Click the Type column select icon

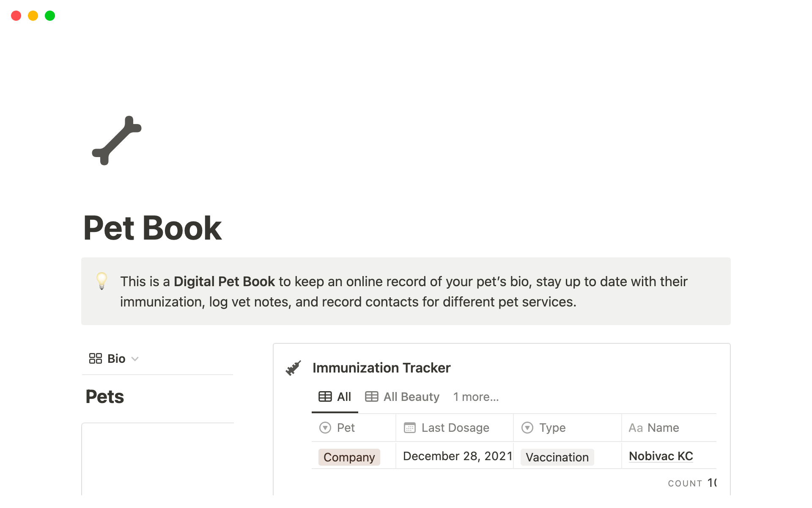click(527, 428)
